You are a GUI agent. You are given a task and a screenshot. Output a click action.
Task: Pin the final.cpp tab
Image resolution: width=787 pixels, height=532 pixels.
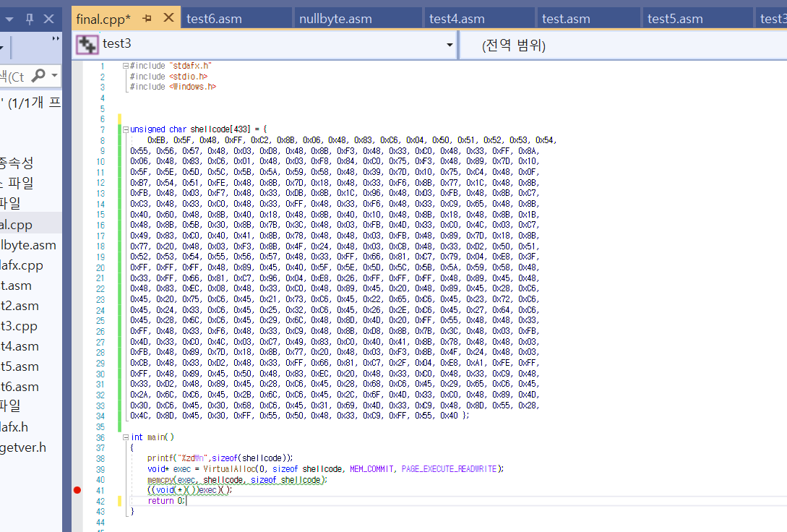tap(147, 19)
